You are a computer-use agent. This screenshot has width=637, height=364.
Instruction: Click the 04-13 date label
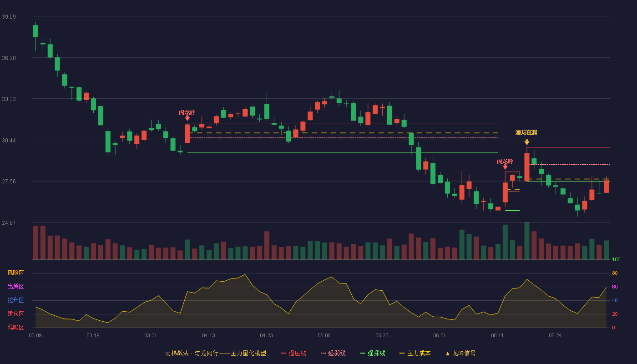pyautogui.click(x=208, y=335)
